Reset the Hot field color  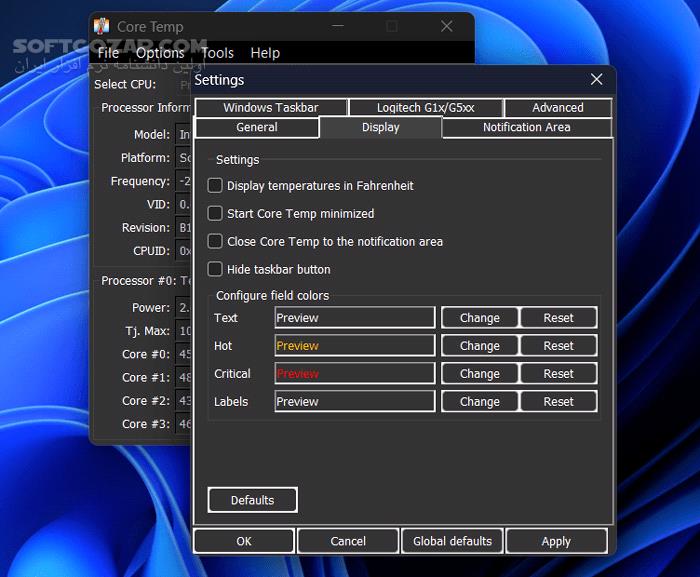point(558,346)
